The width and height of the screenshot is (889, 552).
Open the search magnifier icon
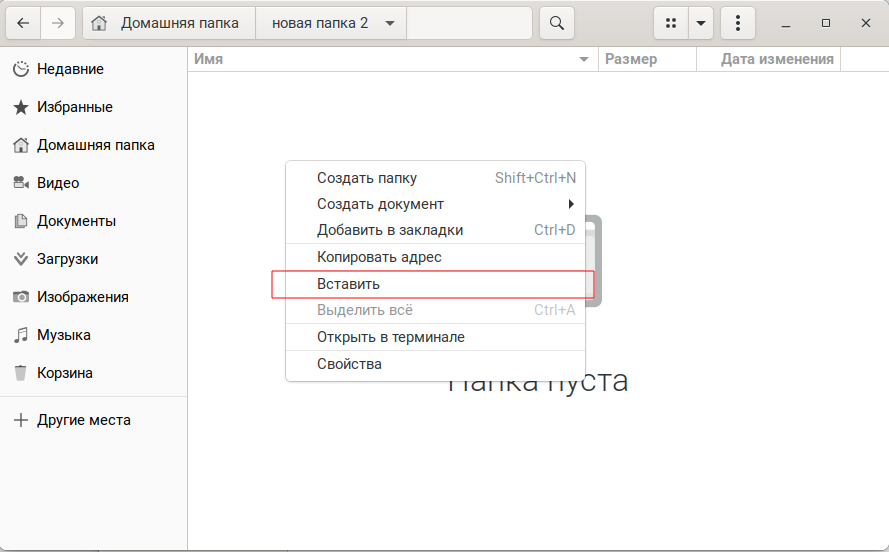557,23
